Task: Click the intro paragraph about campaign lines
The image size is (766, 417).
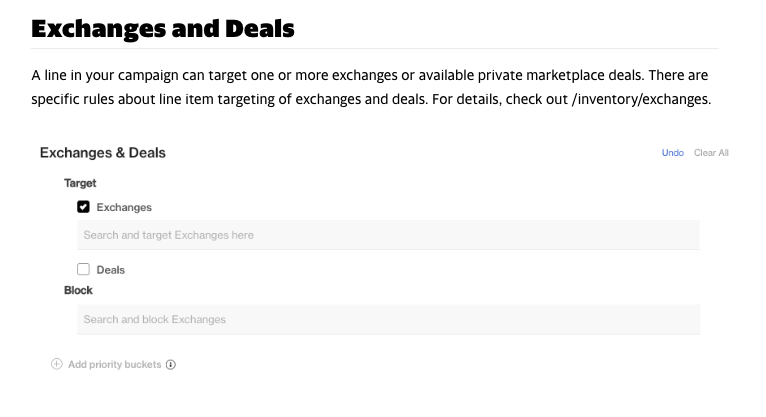Action: (371, 87)
